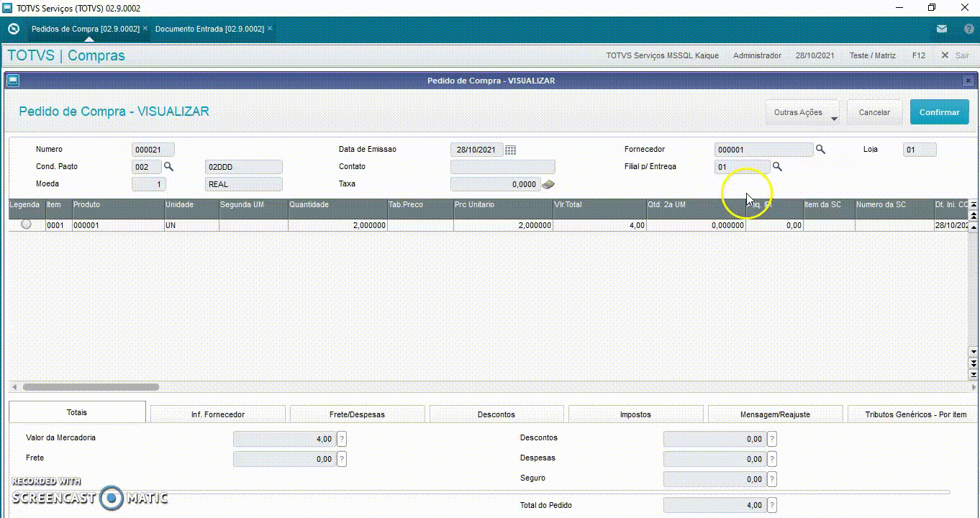The image size is (980, 518).
Task: Search Cond. Pagto with magnifier icon
Action: pyautogui.click(x=168, y=166)
